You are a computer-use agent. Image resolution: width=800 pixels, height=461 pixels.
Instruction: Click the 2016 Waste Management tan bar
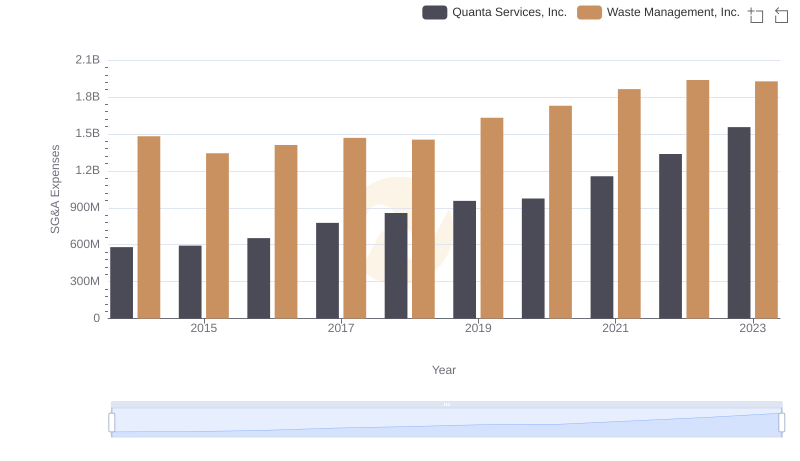click(286, 232)
